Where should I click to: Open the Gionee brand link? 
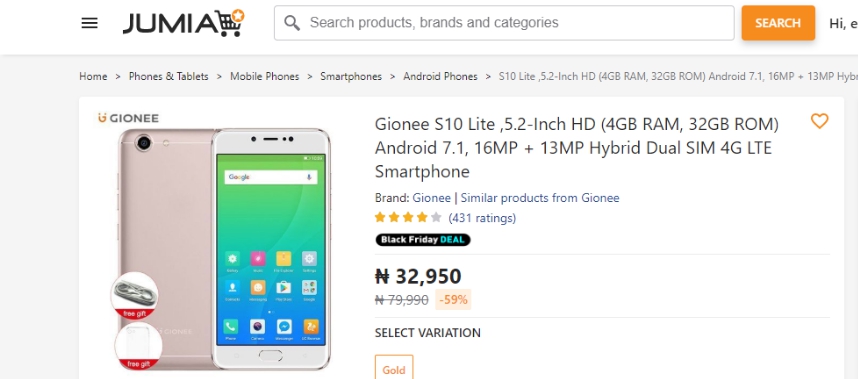point(432,198)
